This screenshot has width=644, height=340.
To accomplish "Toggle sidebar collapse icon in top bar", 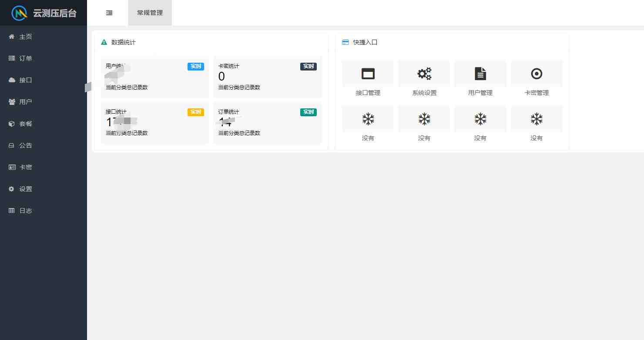I will pos(109,13).
